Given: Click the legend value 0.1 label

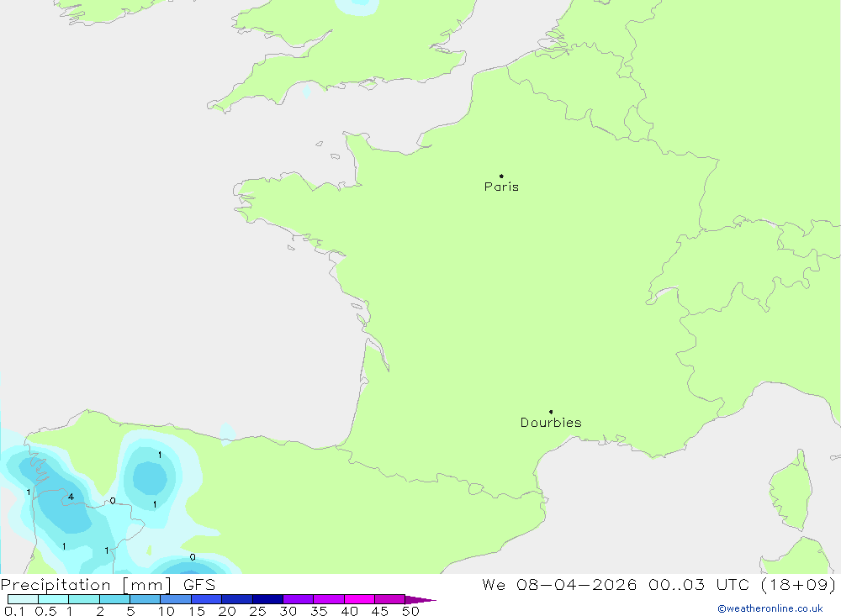Looking at the screenshot, I should [x=14, y=611].
